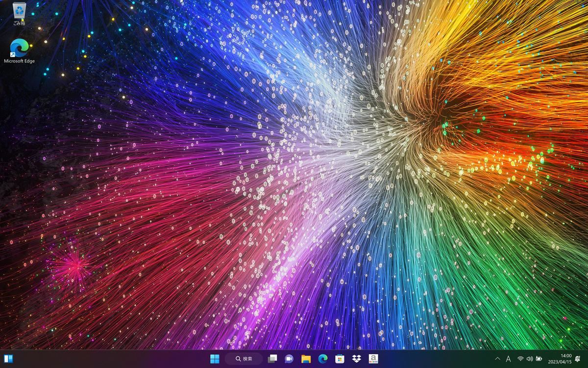Switch IME input mode indicator A
This screenshot has width=588, height=368.
[508, 359]
